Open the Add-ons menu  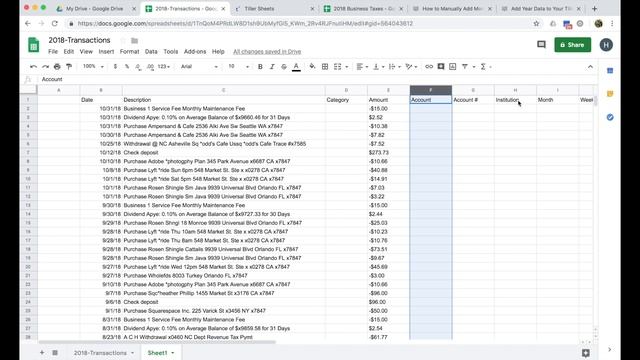tap(195, 51)
